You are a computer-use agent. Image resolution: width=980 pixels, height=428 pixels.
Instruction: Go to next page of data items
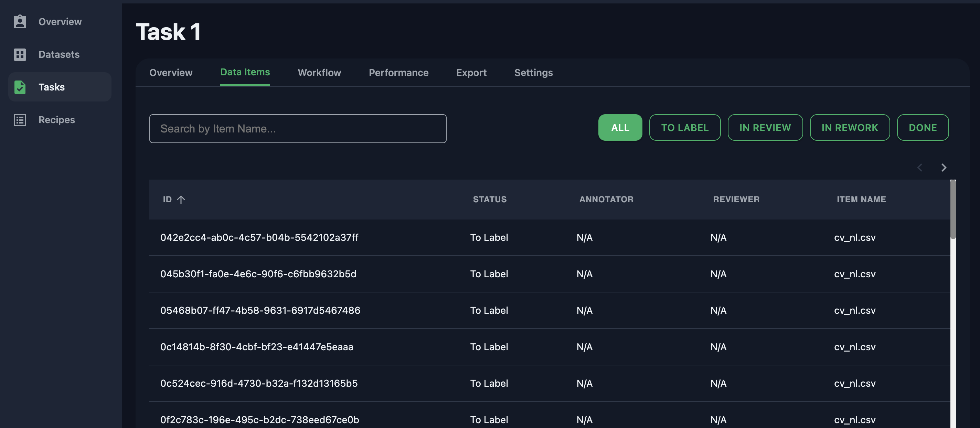pyautogui.click(x=944, y=168)
